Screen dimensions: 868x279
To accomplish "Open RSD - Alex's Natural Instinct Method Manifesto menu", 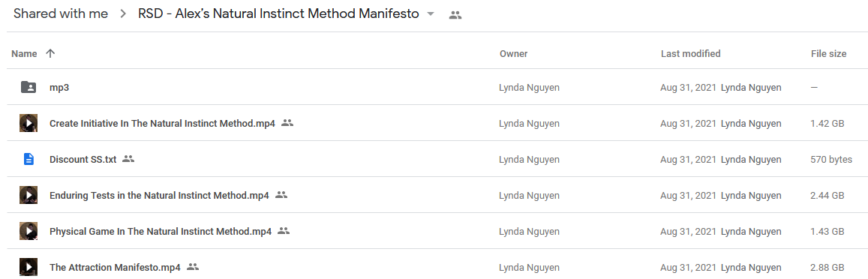I will 278,14.
